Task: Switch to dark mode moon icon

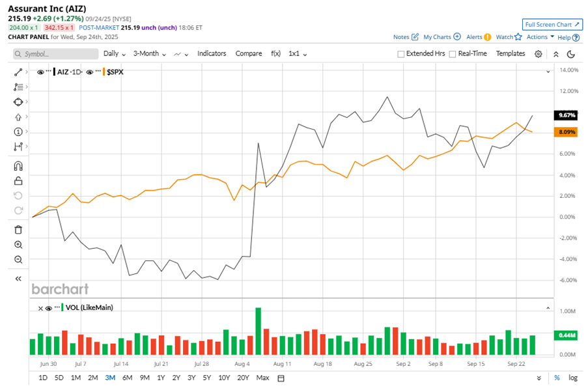Action: coord(571,54)
